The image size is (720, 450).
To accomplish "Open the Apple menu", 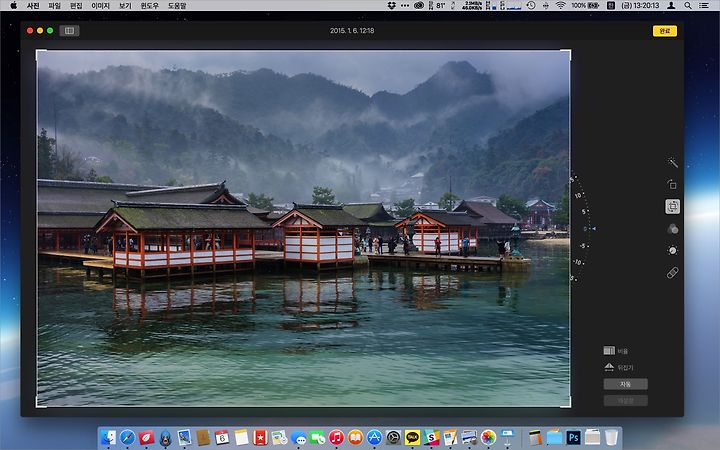I will click(13, 6).
